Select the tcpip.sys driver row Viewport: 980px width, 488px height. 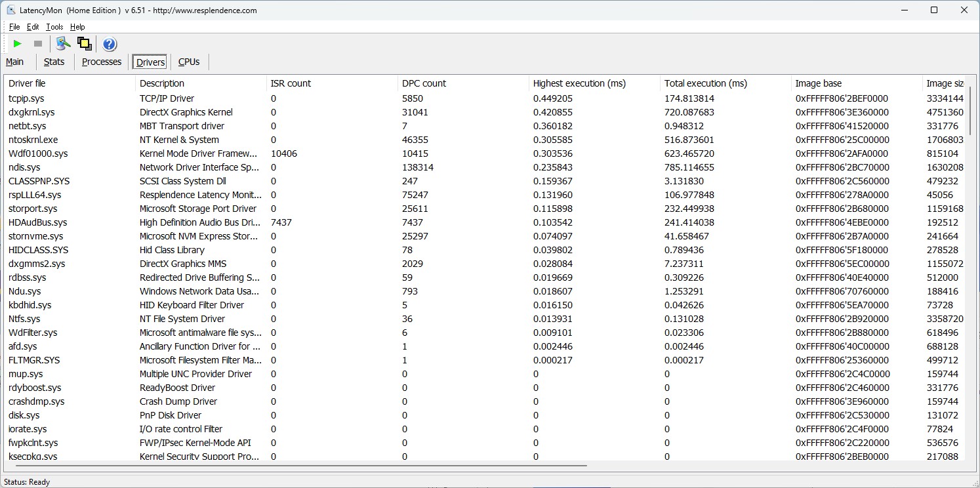(485, 98)
